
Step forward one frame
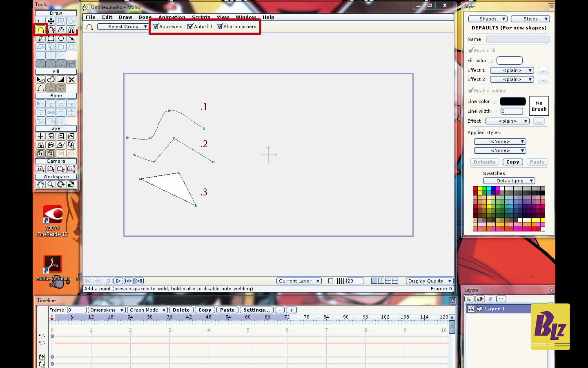[x=128, y=281]
